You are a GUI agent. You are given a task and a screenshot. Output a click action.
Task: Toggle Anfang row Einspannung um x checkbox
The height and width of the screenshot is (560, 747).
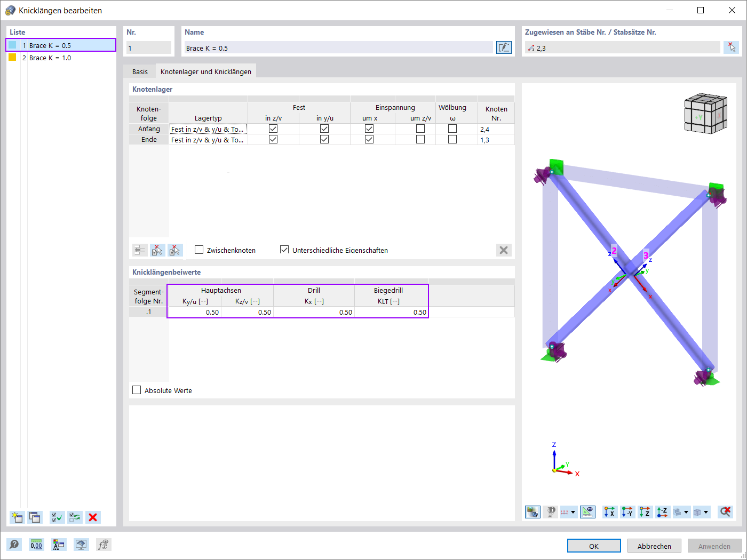tap(369, 129)
